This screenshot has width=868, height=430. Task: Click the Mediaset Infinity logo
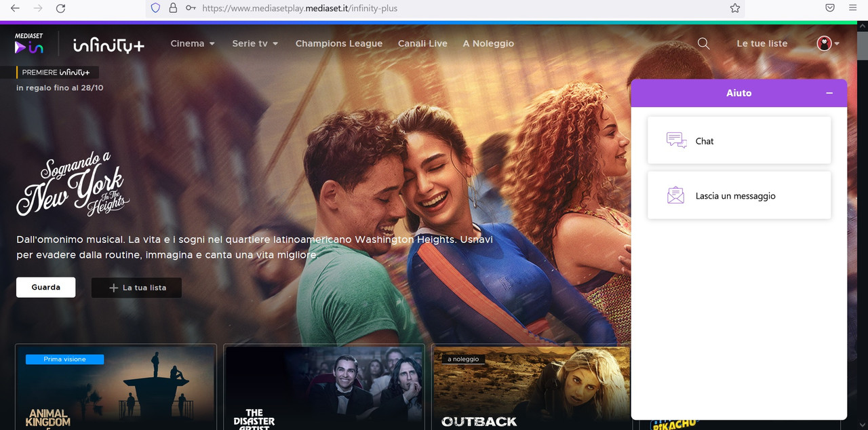point(29,43)
